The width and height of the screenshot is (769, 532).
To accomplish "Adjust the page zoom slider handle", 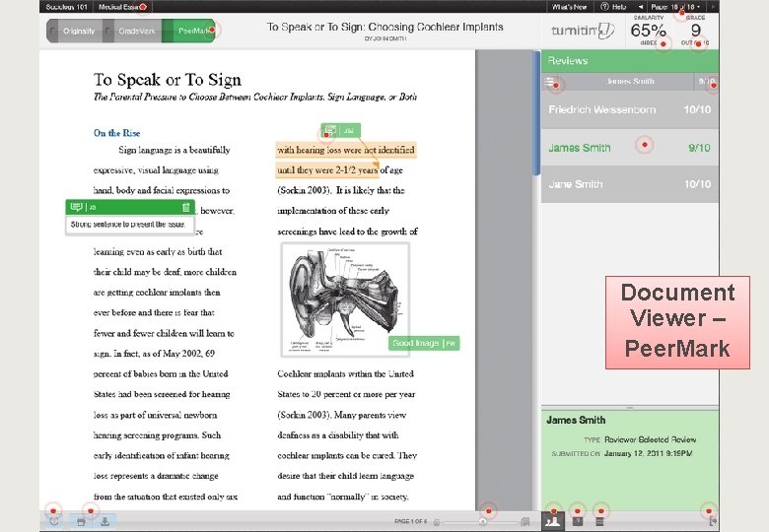I will click(x=483, y=522).
